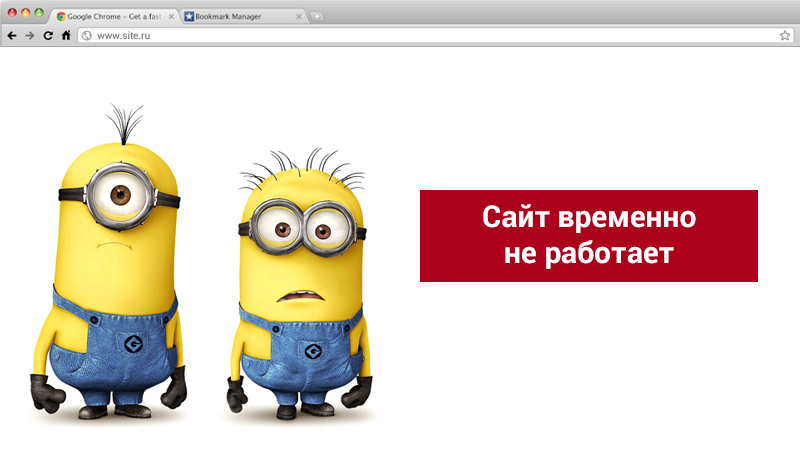This screenshot has width=800, height=450.
Task: Go forward with the forward arrow
Action: [30, 36]
